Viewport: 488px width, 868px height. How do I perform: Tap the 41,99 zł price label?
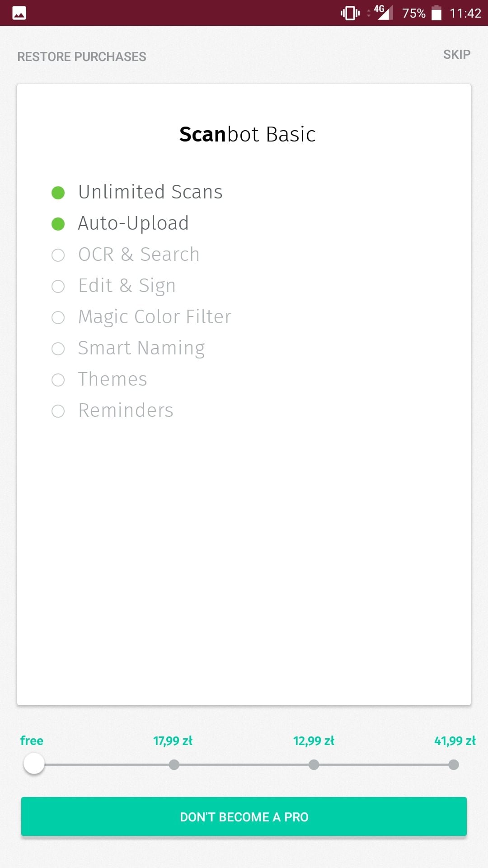click(x=455, y=741)
